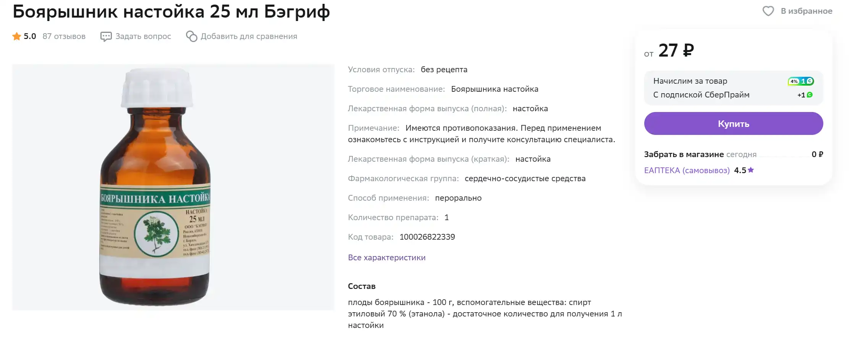Click the purple star next to 4.5 rating
Screen dimensions: 868x352
[x=751, y=170]
